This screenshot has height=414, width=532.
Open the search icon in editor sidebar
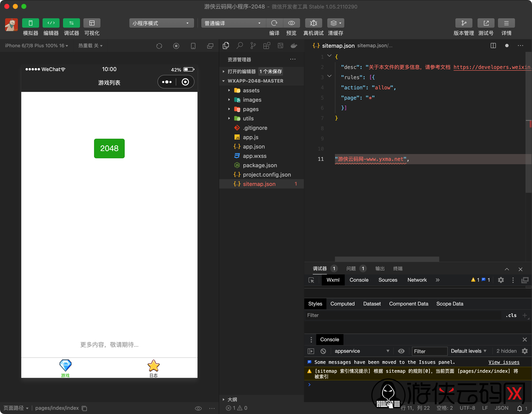coord(240,46)
